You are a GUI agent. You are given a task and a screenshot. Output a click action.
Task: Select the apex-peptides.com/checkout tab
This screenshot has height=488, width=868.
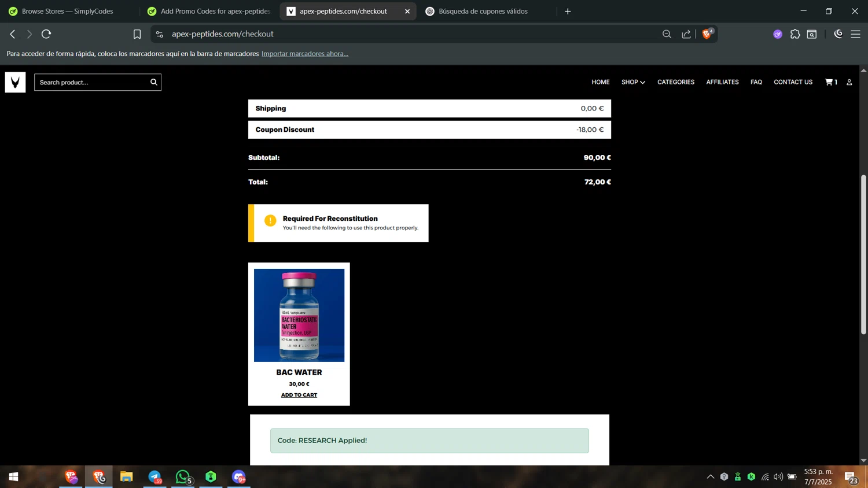coord(343,11)
